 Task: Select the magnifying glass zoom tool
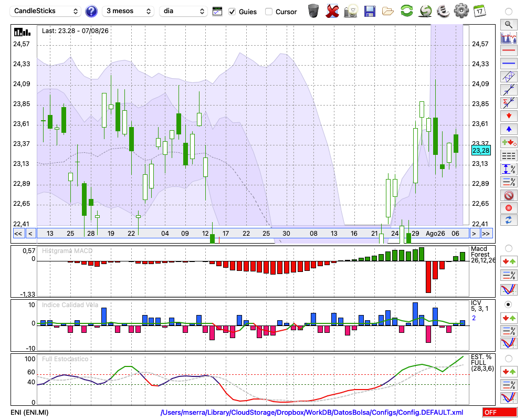pyautogui.click(x=509, y=25)
